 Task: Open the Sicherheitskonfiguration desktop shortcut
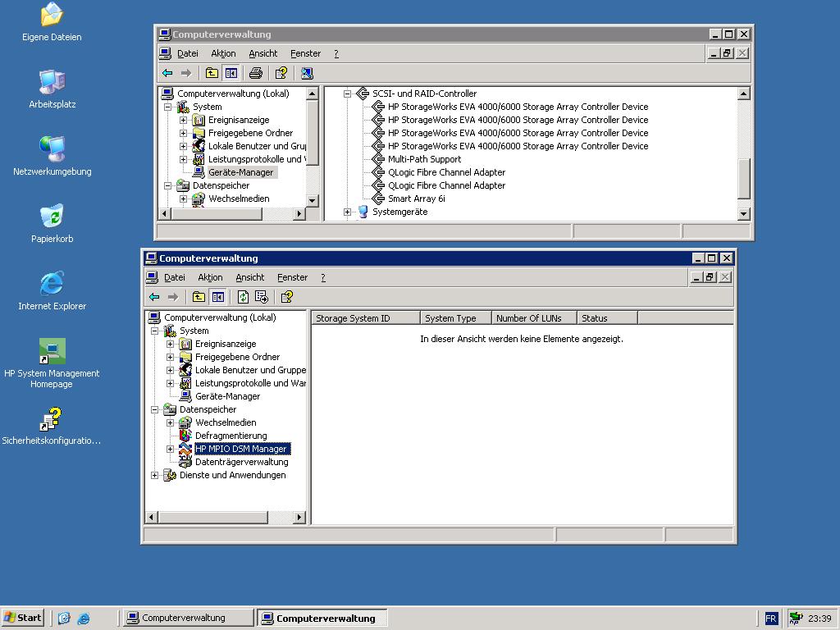click(52, 427)
